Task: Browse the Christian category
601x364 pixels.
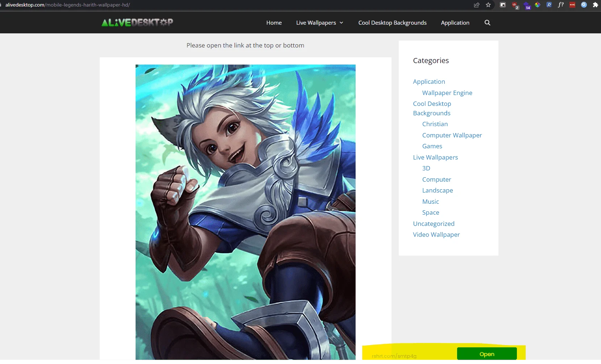Action: [435, 124]
